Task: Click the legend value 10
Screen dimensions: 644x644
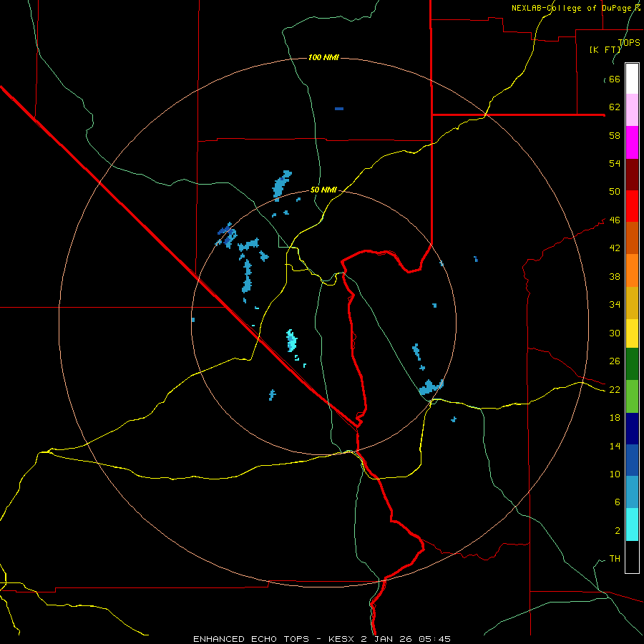Action: (x=615, y=474)
